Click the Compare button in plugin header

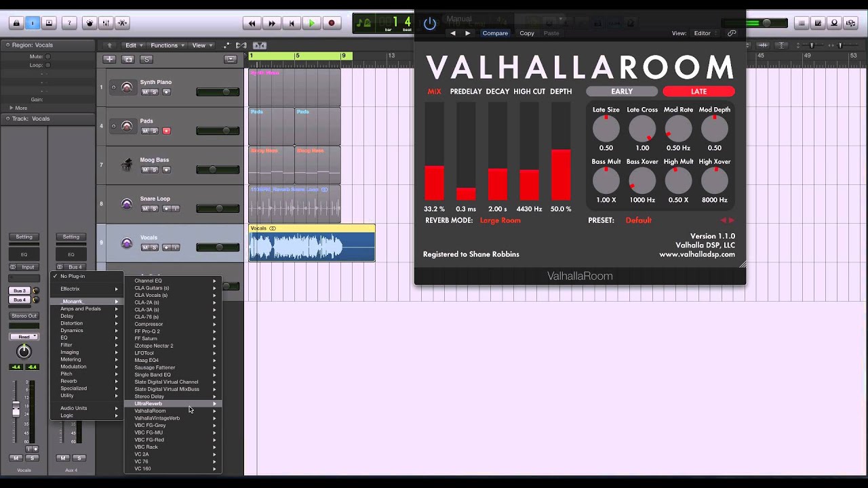(495, 33)
